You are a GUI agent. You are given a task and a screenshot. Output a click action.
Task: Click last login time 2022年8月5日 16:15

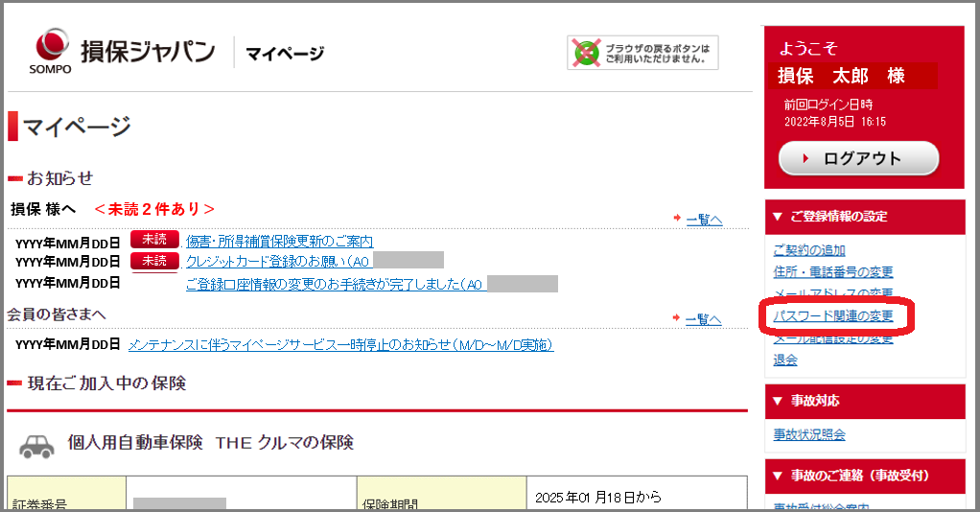pos(835,122)
